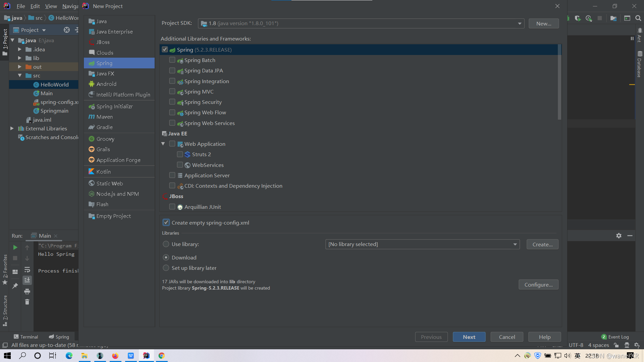644x362 pixels.
Task: Toggle Create empty spring-config.xml
Action: pyautogui.click(x=166, y=222)
